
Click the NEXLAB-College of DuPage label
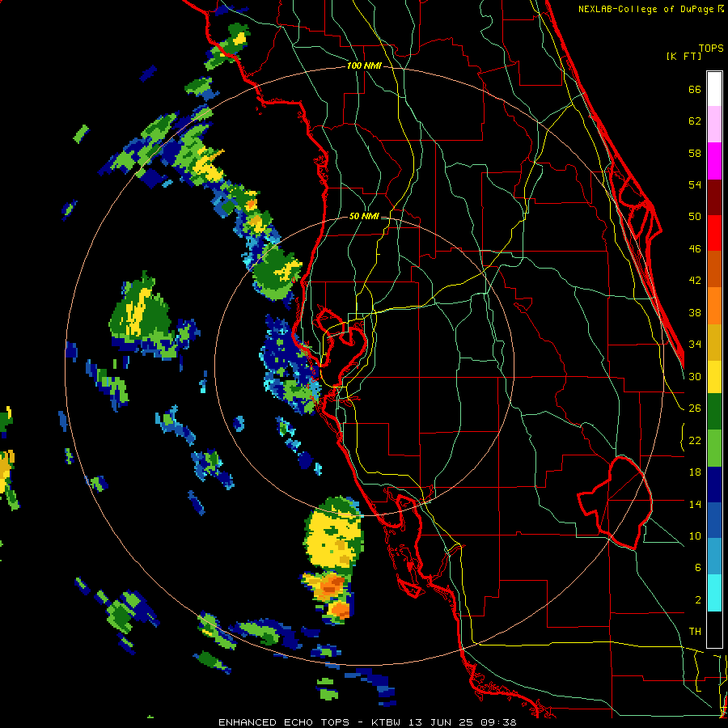click(645, 9)
